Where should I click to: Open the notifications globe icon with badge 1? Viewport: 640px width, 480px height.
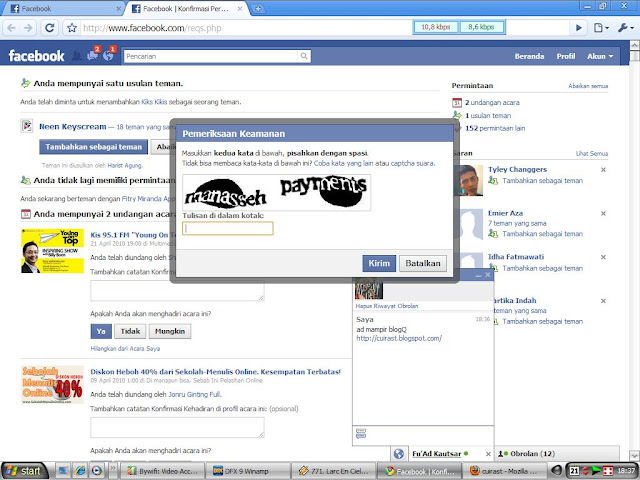[x=109, y=54]
